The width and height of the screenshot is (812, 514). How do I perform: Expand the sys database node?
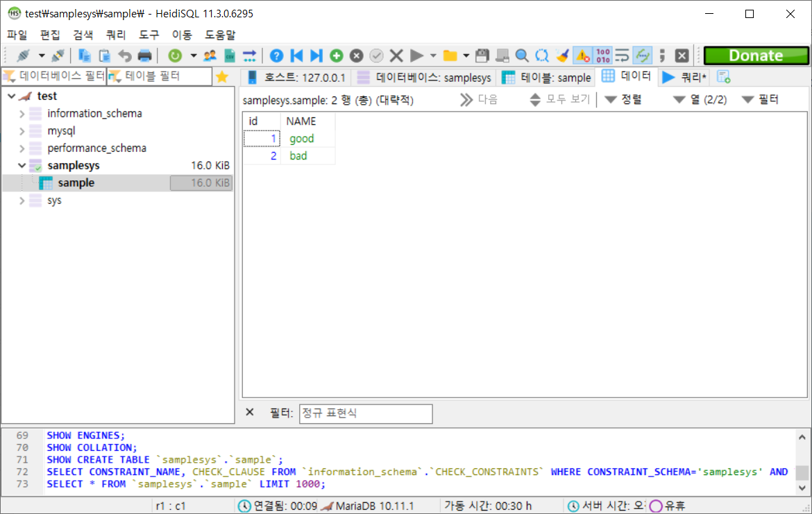[22, 201]
